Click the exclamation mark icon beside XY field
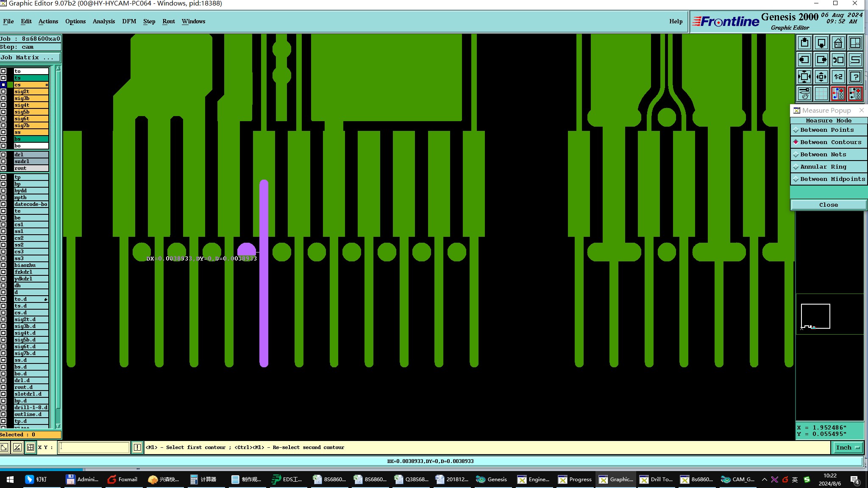 [137, 447]
